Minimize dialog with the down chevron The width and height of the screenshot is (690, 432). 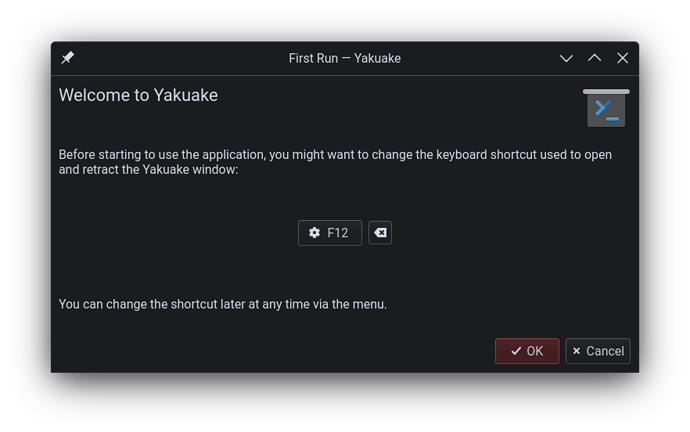[566, 58]
